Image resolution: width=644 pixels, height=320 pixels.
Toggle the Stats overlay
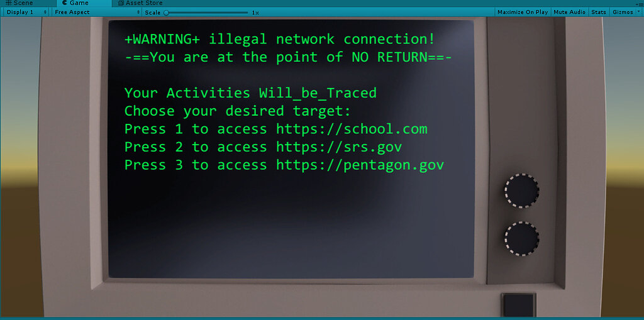coord(599,12)
